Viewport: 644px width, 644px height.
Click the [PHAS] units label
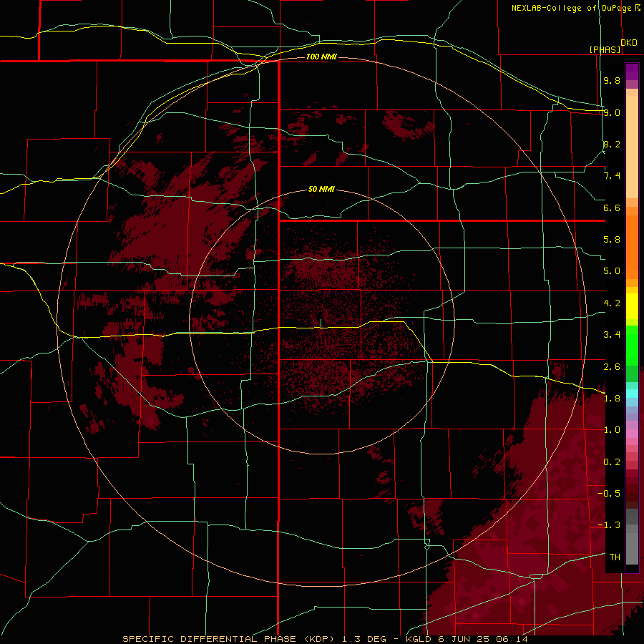(605, 49)
